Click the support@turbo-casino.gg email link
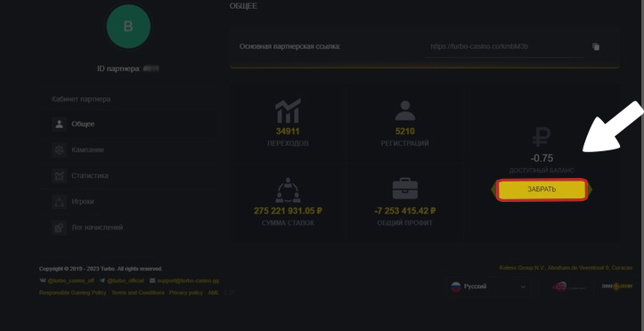The image size is (644, 331). pyautogui.click(x=188, y=281)
